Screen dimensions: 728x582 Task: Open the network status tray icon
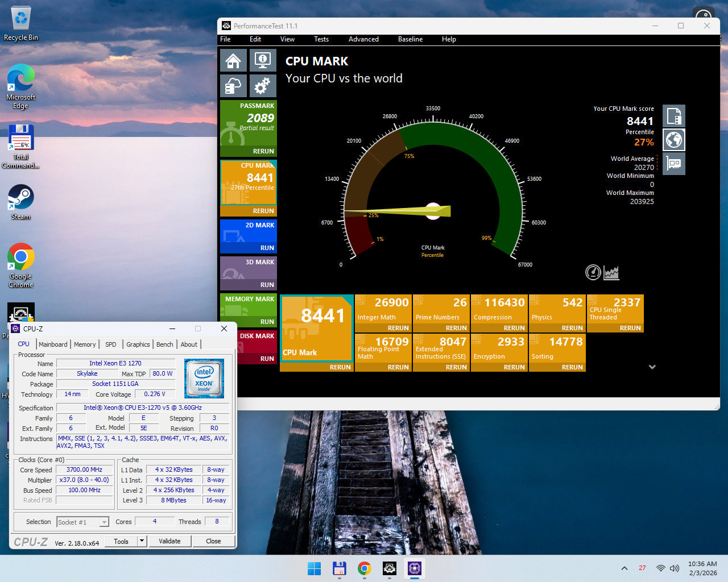pyautogui.click(x=660, y=568)
